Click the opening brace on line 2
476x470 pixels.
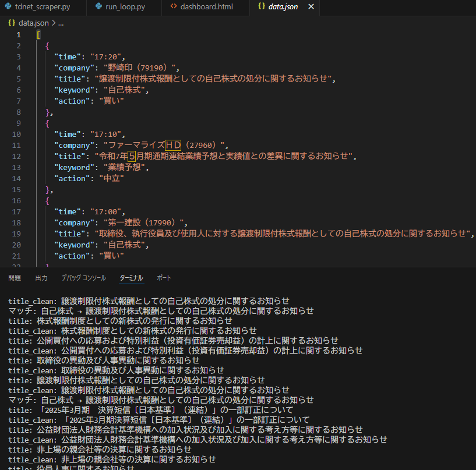[x=47, y=46]
